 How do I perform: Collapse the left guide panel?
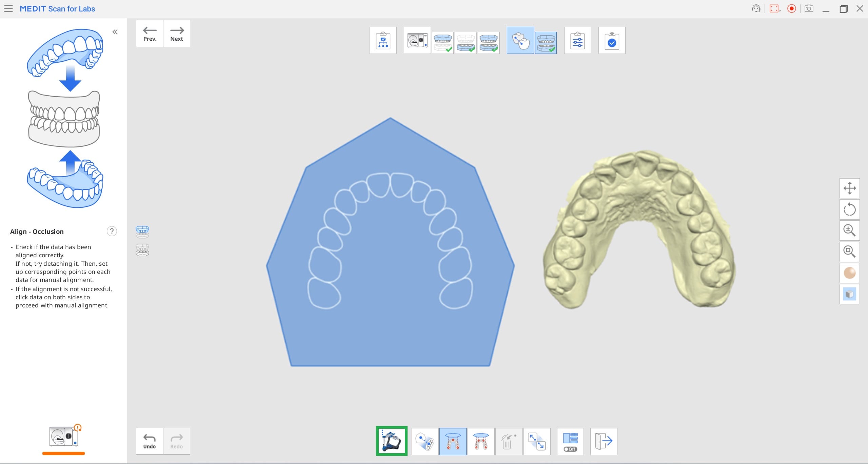pyautogui.click(x=115, y=32)
